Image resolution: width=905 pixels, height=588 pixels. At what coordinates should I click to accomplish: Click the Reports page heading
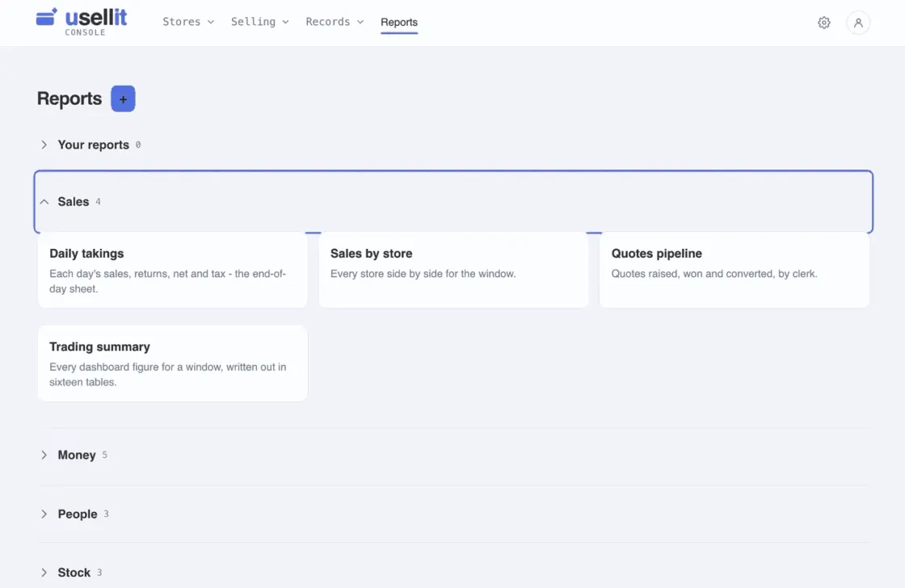pos(69,99)
